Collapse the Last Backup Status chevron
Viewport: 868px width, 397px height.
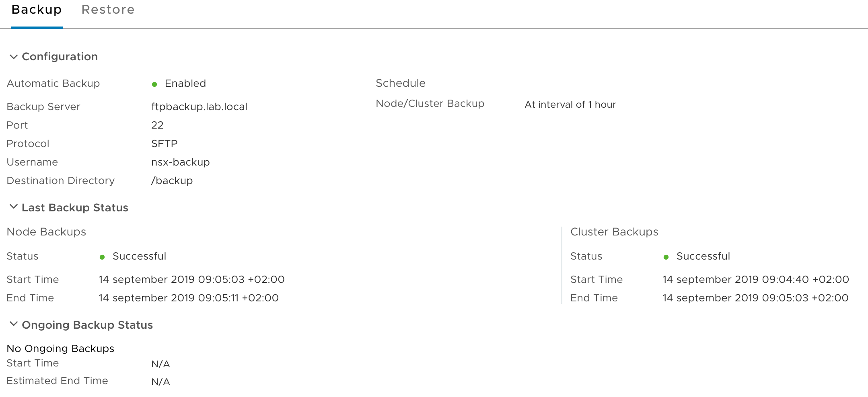13,207
